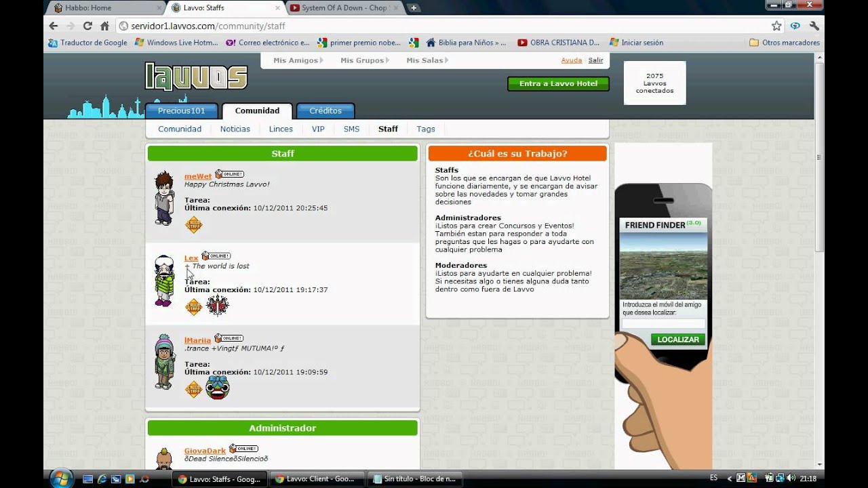This screenshot has width=868, height=488.
Task: Click the friend's mobile number input field
Action: click(x=663, y=323)
